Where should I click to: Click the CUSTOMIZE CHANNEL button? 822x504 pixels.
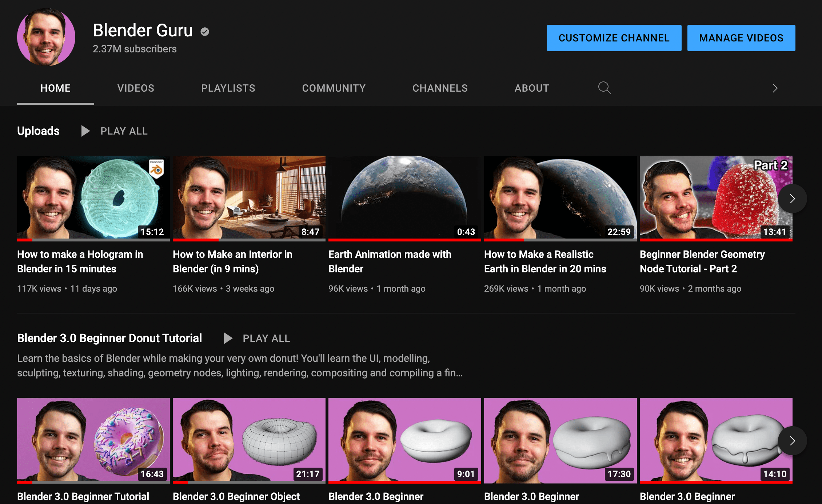tap(614, 37)
